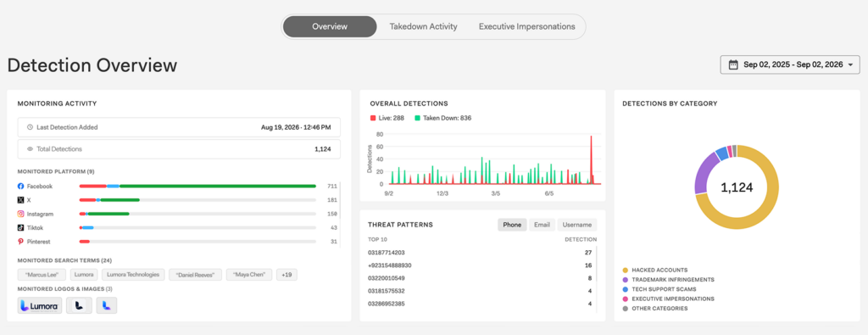Click the X count 181

pos(332,200)
